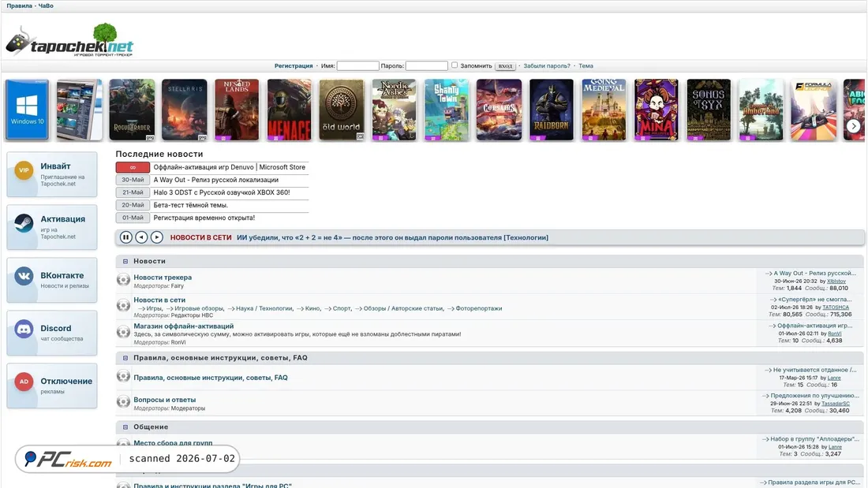Open the ЧаВо top link
The image size is (868, 488).
(46, 6)
